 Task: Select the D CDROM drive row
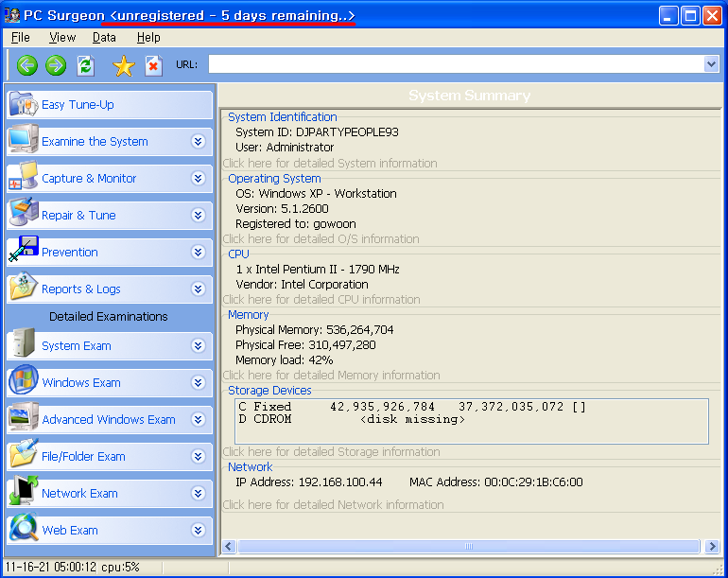pyautogui.click(x=352, y=419)
